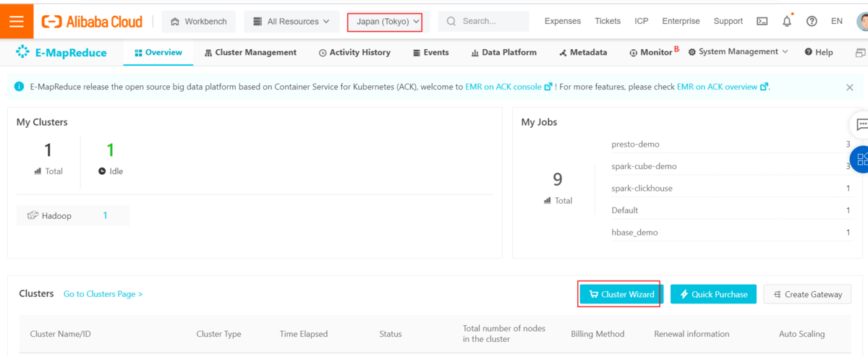This screenshot has width=868, height=357.
Task: Click the green Idle clusters count
Action: point(111,150)
